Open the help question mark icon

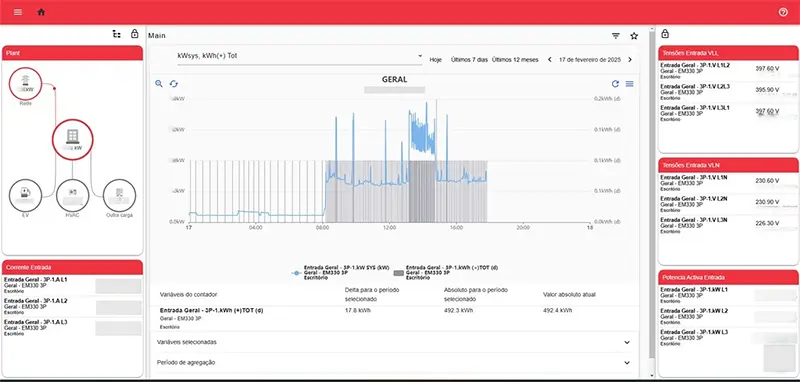(783, 12)
